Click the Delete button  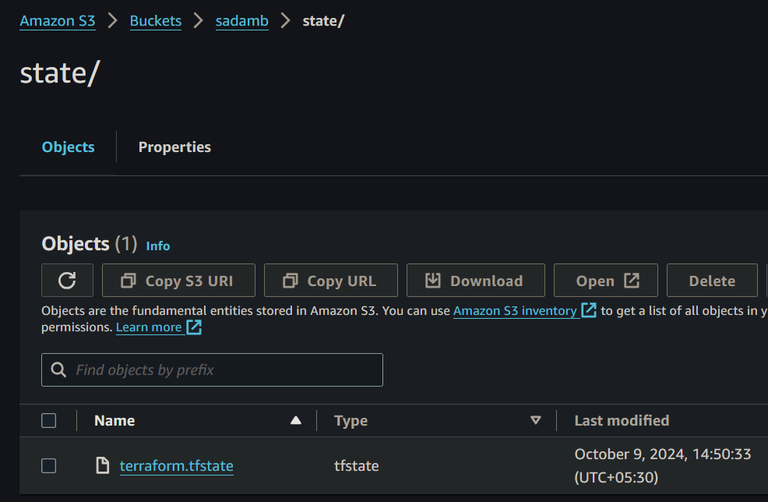(x=712, y=281)
